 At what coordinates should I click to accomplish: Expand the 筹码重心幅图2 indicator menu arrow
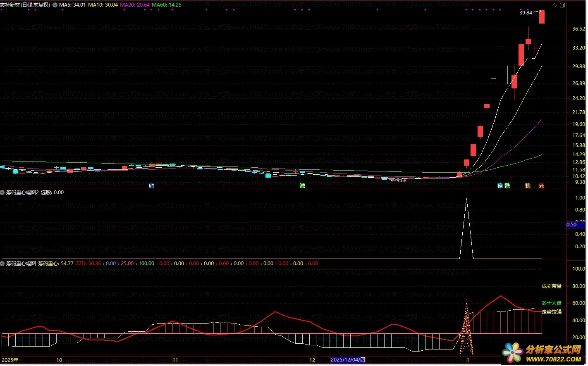click(2, 193)
